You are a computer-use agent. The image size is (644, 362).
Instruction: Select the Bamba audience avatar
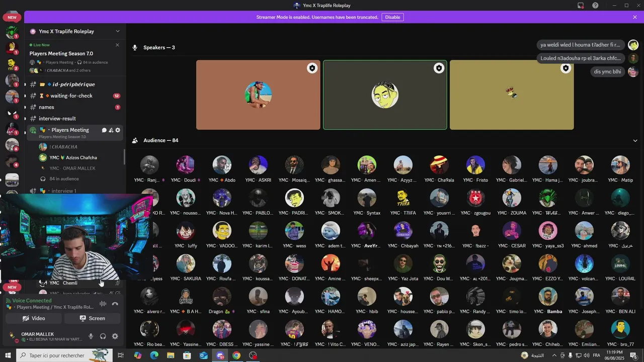click(x=548, y=297)
